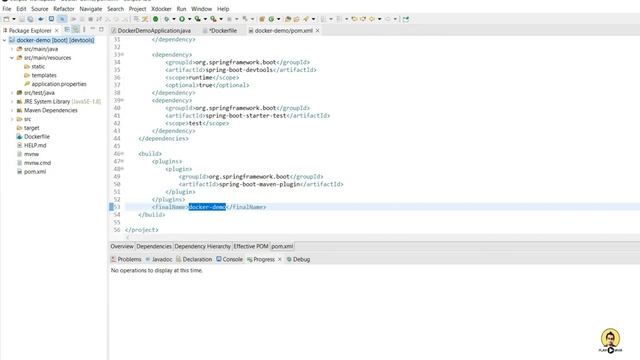Click the Debug bug toolbar icon

pyautogui.click(x=167, y=19)
